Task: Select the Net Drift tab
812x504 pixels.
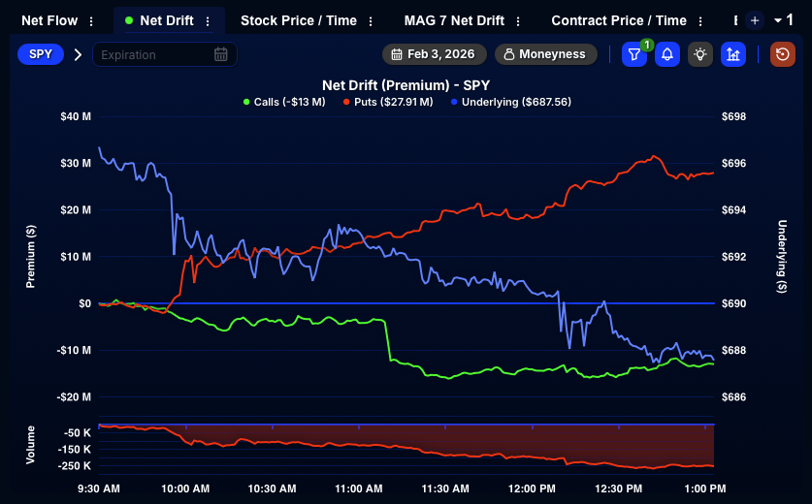Action: click(166, 20)
